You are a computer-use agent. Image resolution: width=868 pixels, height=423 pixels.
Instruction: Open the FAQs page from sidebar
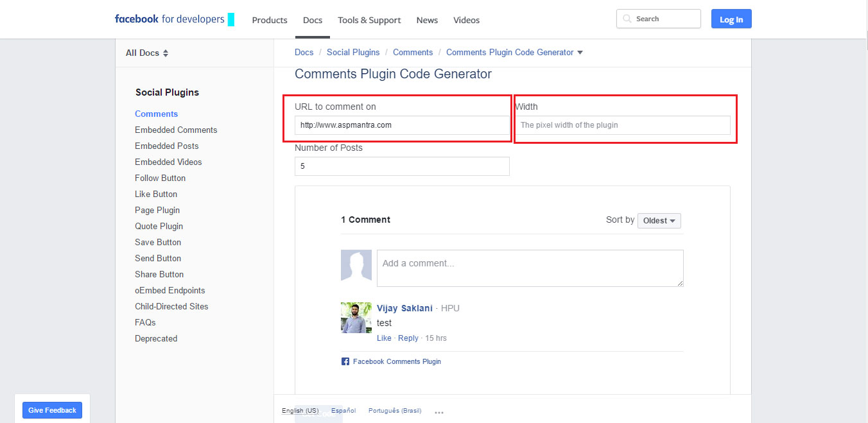(145, 322)
